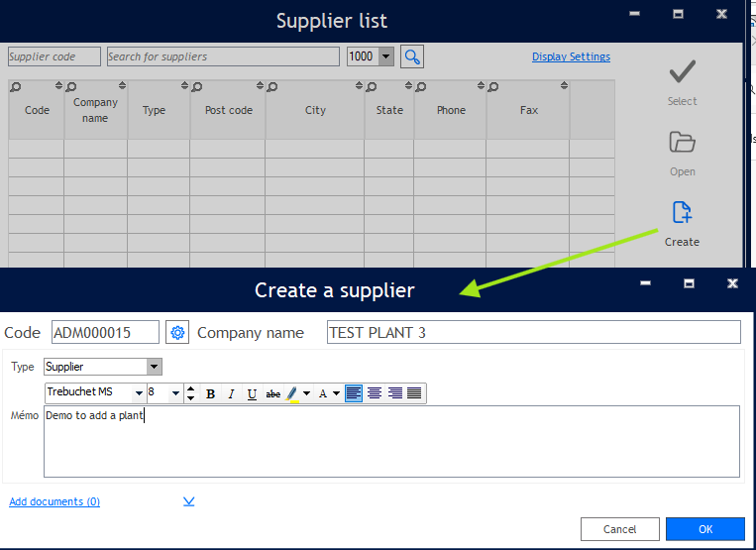Click the Create supplier icon
The width and height of the screenshot is (756, 550).
tap(682, 213)
